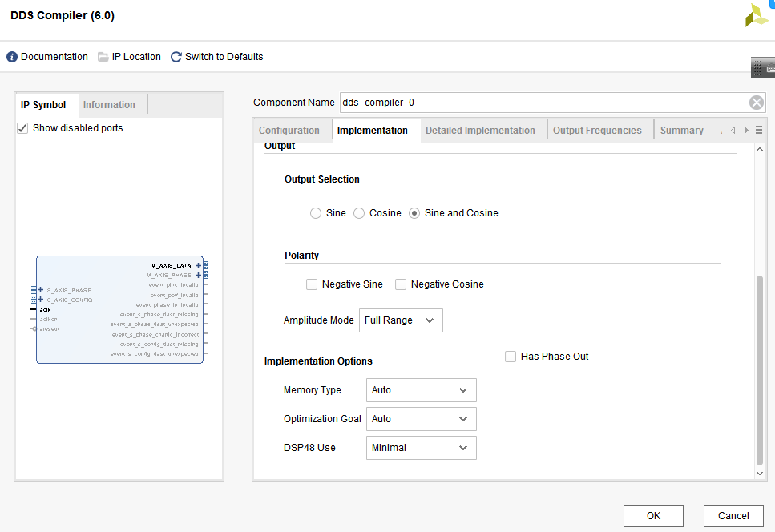The height and width of the screenshot is (532, 775).
Task: Open the DSP48 Use dropdown
Action: coord(421,448)
